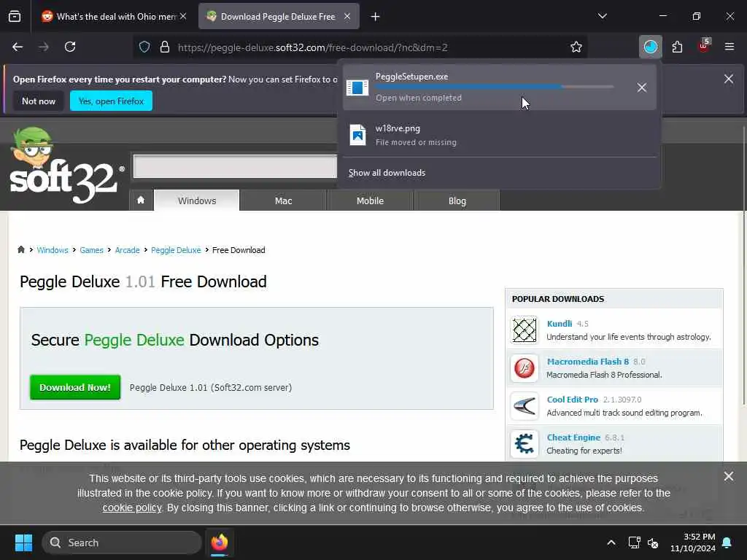Open Windows breadcrumb link

[53, 250]
